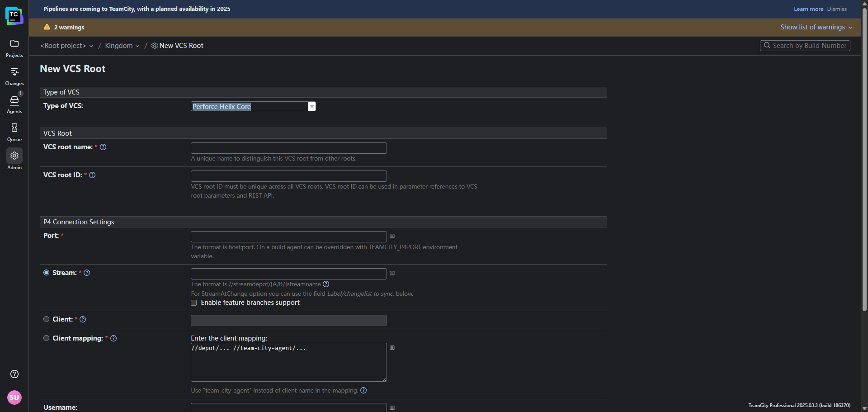This screenshot has height=412, width=868.
Task: Open Admin in the sidebar
Action: tap(14, 160)
